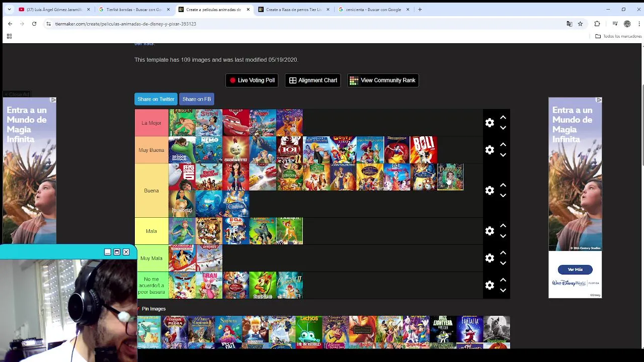This screenshot has height=362, width=644.
Task: Open the apps grid in bookmarks bar
Action: pyautogui.click(x=9, y=36)
